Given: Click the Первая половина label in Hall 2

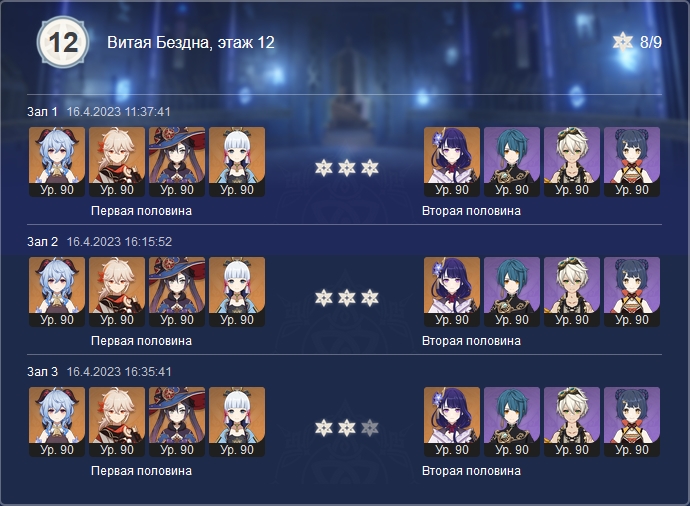Looking at the screenshot, I should click(141, 341).
